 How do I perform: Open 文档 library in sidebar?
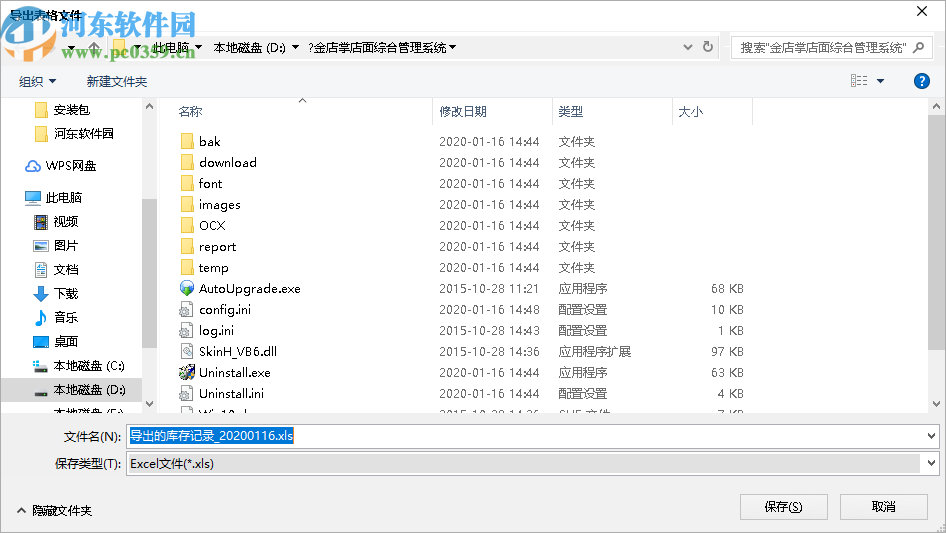pos(56,269)
